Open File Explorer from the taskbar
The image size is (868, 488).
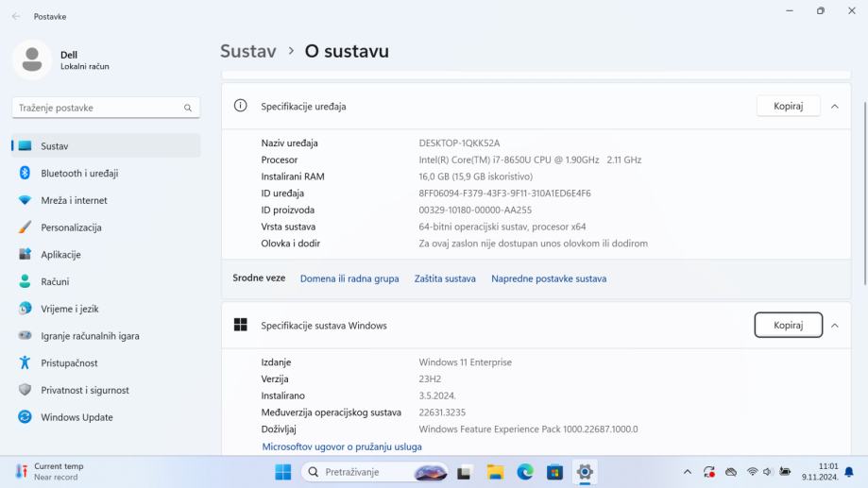point(495,472)
